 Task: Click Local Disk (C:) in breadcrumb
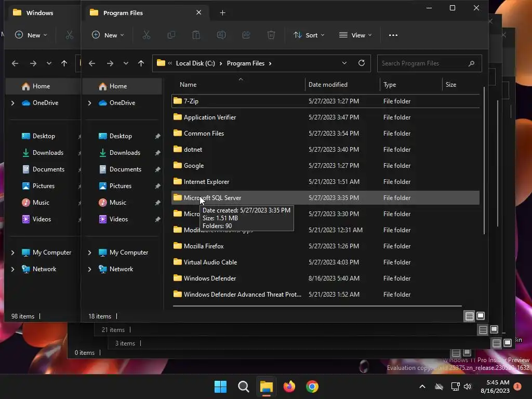(x=195, y=63)
